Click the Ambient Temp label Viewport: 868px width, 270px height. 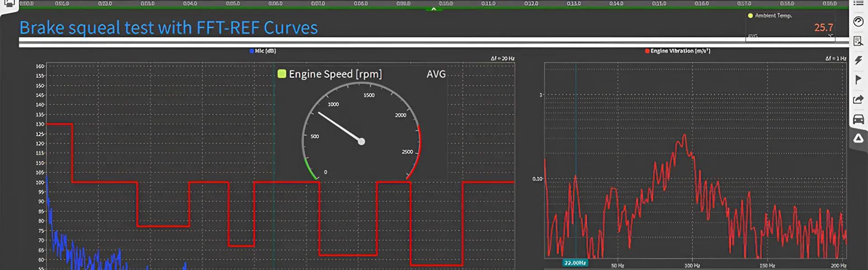[x=773, y=15]
